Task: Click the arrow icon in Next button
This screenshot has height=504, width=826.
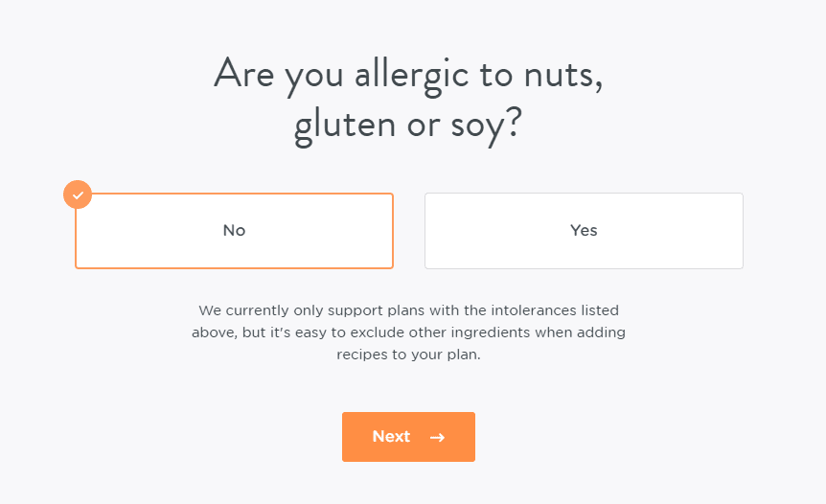Action: point(437,437)
